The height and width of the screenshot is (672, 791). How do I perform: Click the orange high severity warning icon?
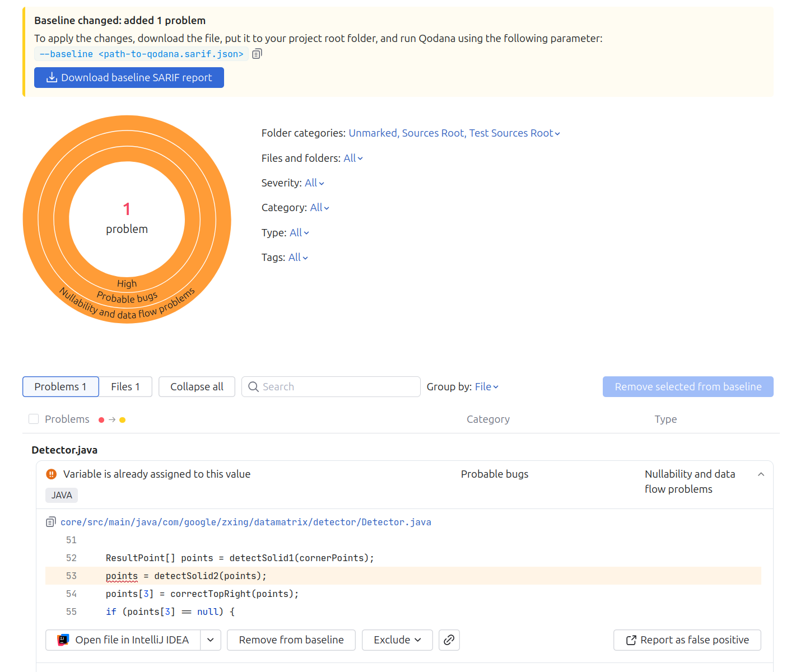(52, 474)
